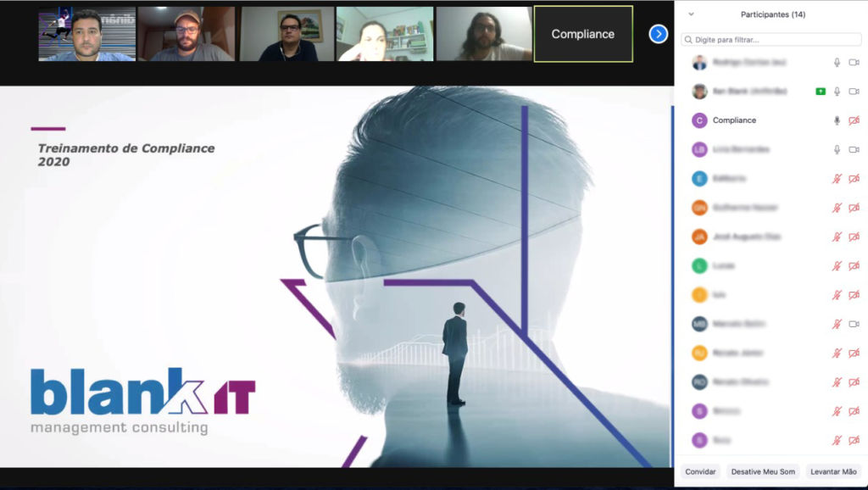Image resolution: width=868 pixels, height=490 pixels.
Task: Click the camera-off icon for participant JA
Action: tap(854, 237)
